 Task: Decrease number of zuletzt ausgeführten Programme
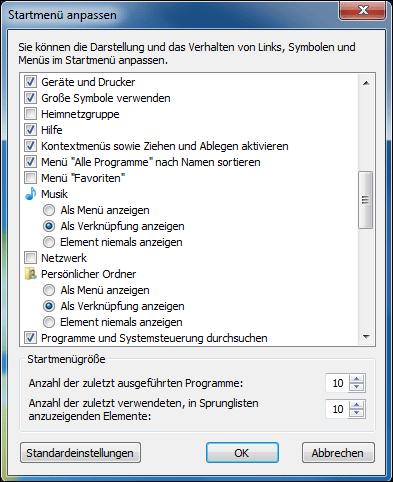click(x=357, y=387)
